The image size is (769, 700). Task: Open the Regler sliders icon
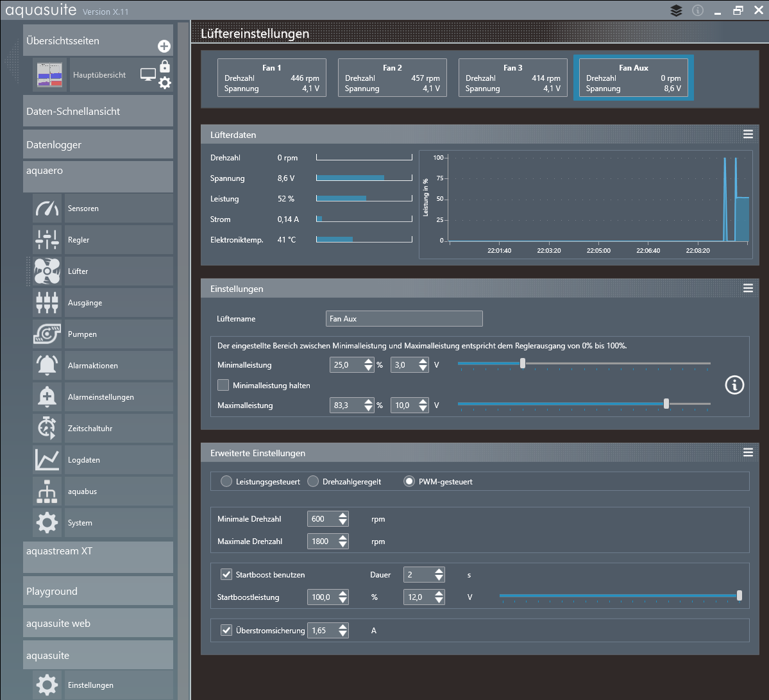(x=47, y=240)
